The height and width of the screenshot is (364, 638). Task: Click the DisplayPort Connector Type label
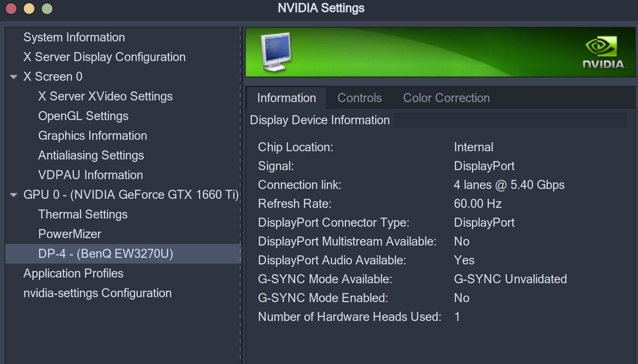click(334, 223)
